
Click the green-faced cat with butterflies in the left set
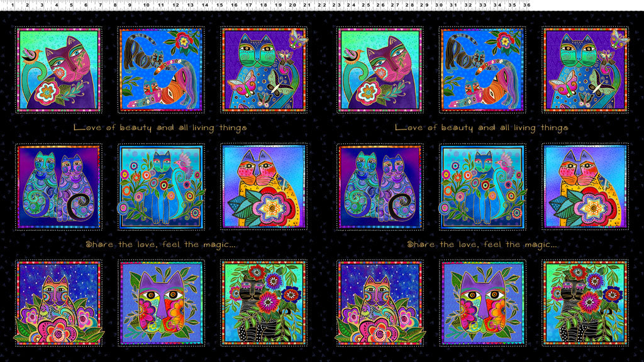(x=264, y=70)
